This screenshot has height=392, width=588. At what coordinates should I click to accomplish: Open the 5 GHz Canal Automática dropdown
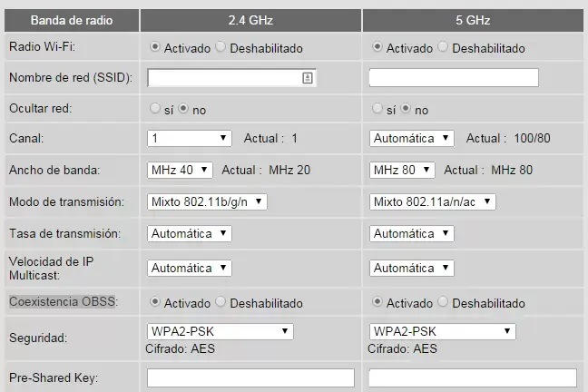(411, 139)
